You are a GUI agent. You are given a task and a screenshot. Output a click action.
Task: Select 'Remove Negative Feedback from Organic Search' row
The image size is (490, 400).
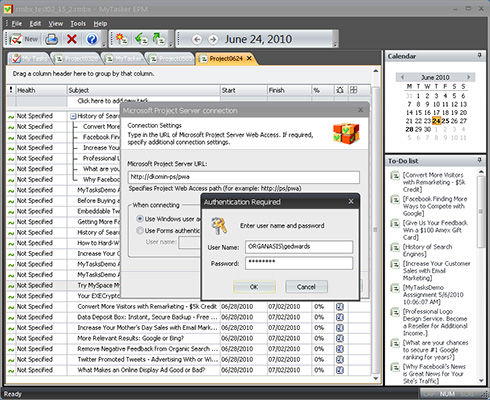[188, 349]
